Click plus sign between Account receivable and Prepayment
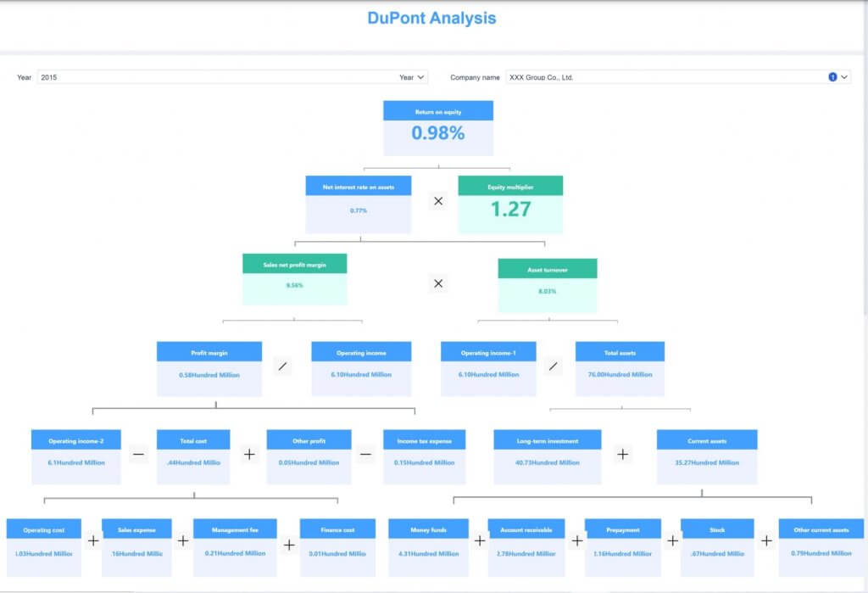The height and width of the screenshot is (593, 868). coord(576,540)
